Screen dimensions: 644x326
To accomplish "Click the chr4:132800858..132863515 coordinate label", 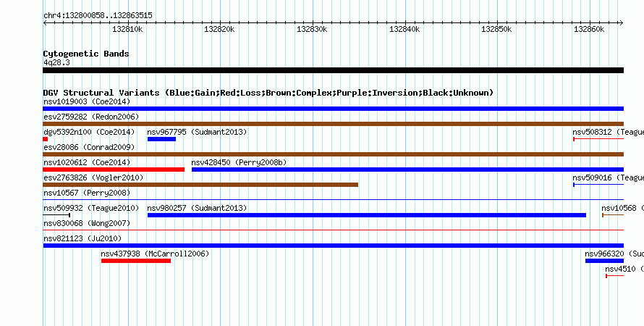I will point(98,16).
